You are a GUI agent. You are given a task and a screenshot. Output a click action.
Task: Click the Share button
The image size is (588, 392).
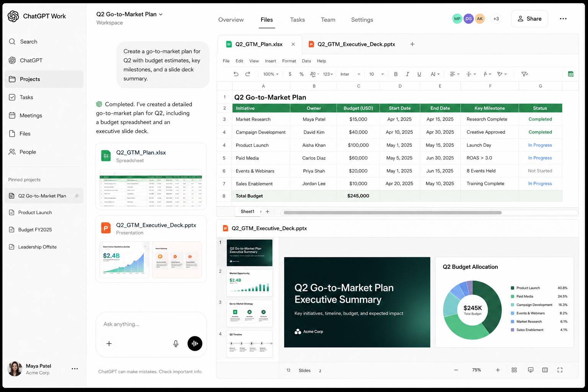click(x=529, y=19)
